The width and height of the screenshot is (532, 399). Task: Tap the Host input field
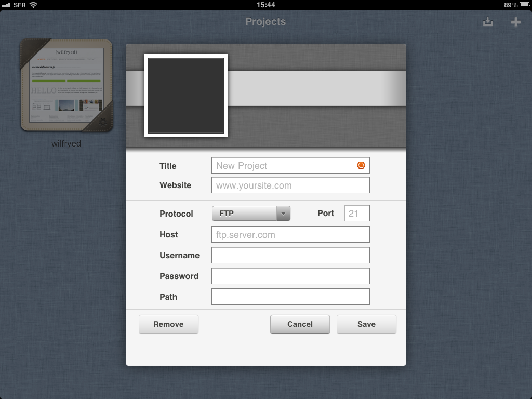[x=290, y=235]
